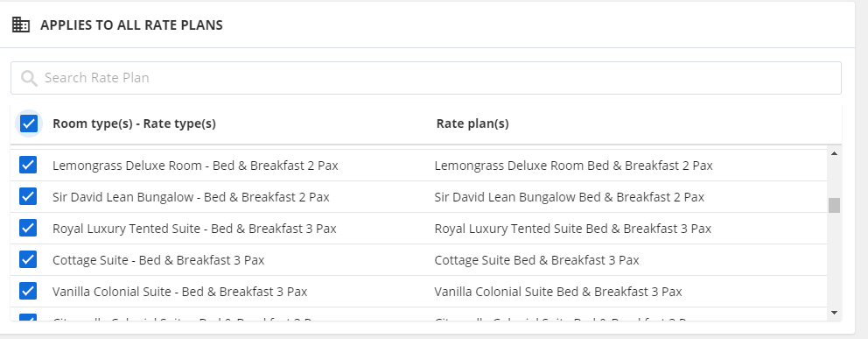Uncheck Royal Luxury Tented Suite checkbox
The image size is (868, 339).
click(28, 229)
